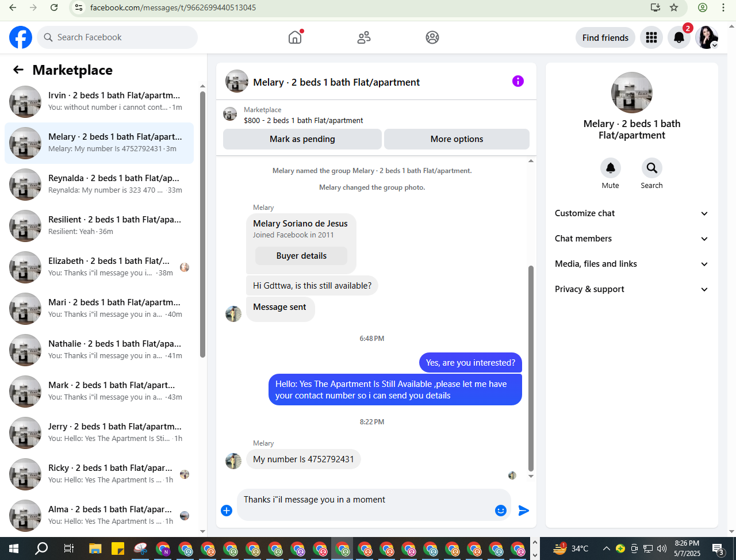This screenshot has width=736, height=560.
Task: Open the Nathalie conversation
Action: [99, 350]
